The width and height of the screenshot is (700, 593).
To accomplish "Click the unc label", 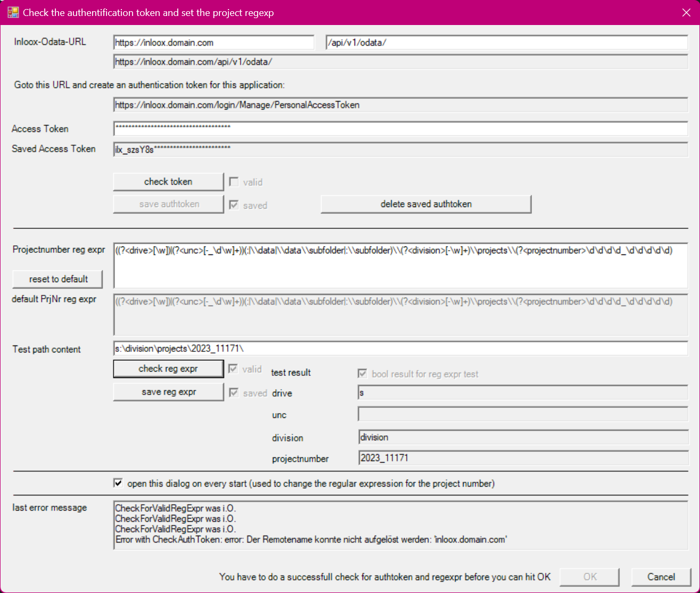I will [x=279, y=415].
